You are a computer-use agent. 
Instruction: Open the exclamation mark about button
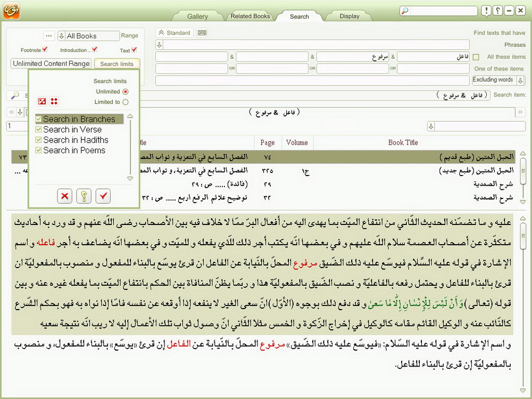click(x=486, y=11)
